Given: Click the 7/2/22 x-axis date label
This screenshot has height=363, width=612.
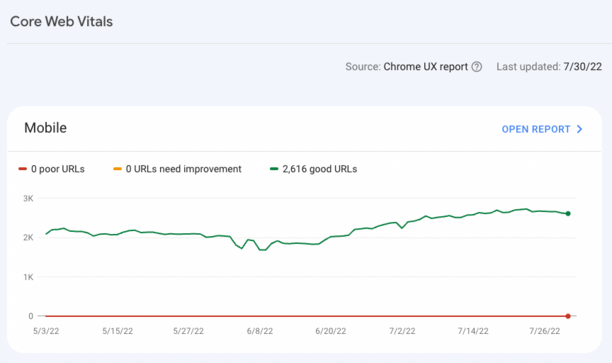Looking at the screenshot, I should tap(402, 331).
